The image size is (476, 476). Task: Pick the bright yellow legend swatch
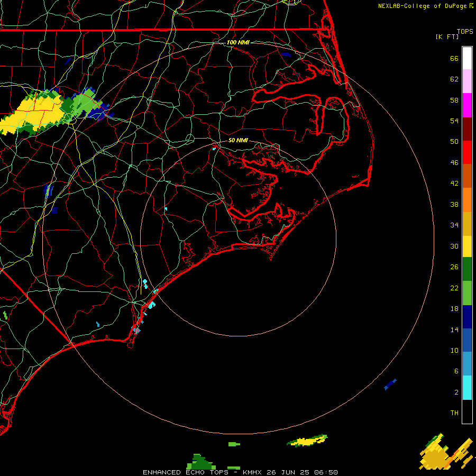(x=467, y=246)
